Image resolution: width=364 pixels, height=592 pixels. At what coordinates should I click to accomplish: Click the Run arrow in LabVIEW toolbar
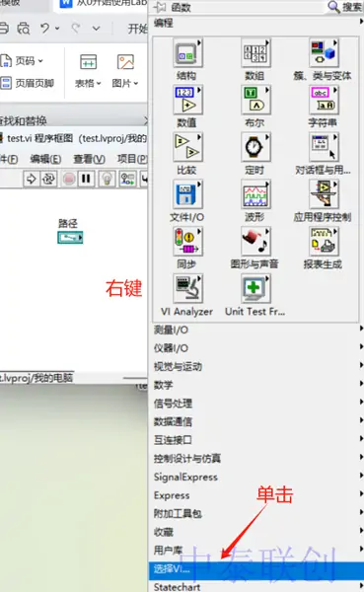[32, 179]
